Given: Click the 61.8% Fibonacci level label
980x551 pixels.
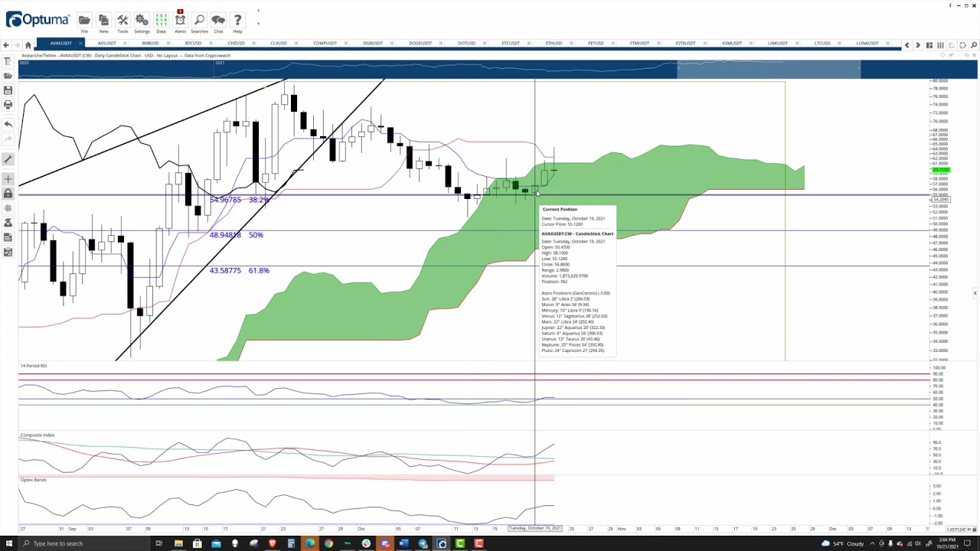Looking at the screenshot, I should (259, 270).
